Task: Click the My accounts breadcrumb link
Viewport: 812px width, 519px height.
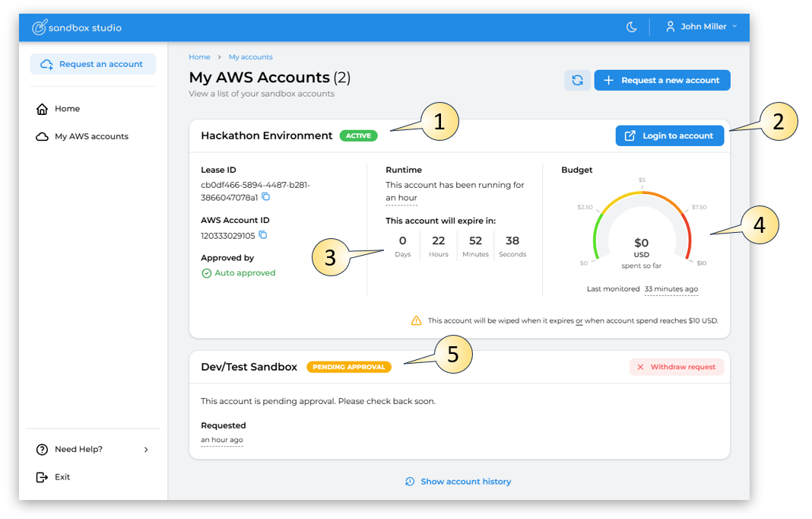Action: click(x=250, y=57)
